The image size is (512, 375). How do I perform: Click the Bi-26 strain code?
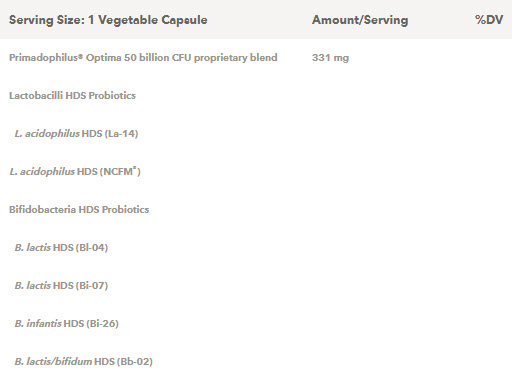pyautogui.click(x=102, y=324)
